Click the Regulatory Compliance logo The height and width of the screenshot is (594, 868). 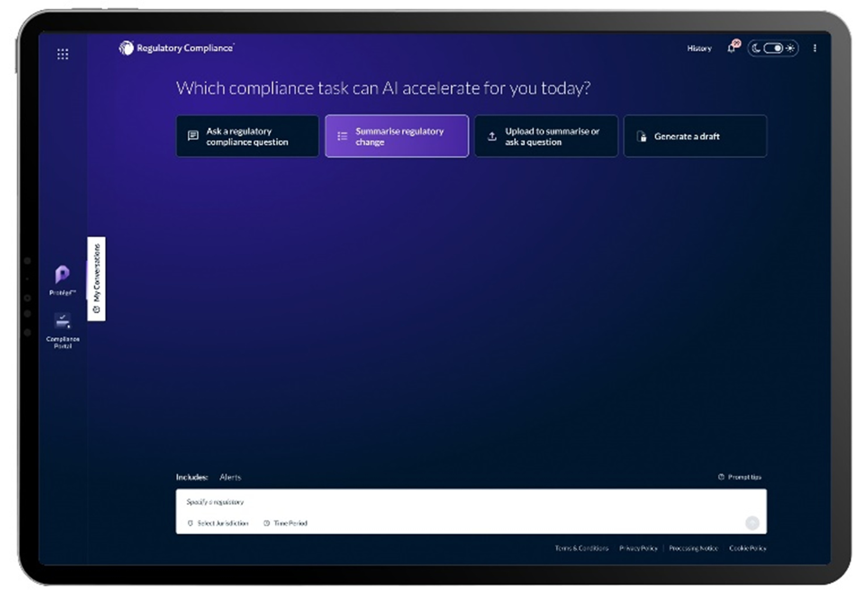(x=176, y=48)
